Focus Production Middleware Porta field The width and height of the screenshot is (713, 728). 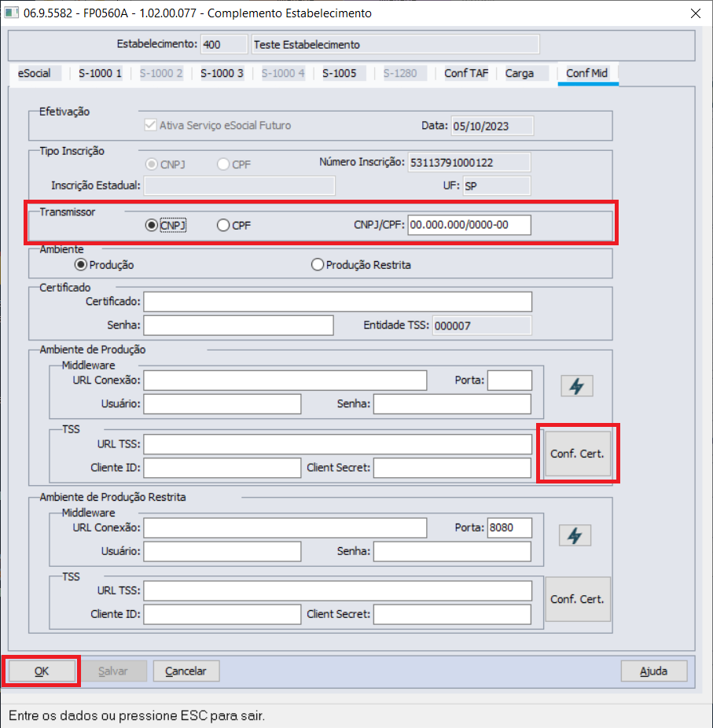point(509,381)
